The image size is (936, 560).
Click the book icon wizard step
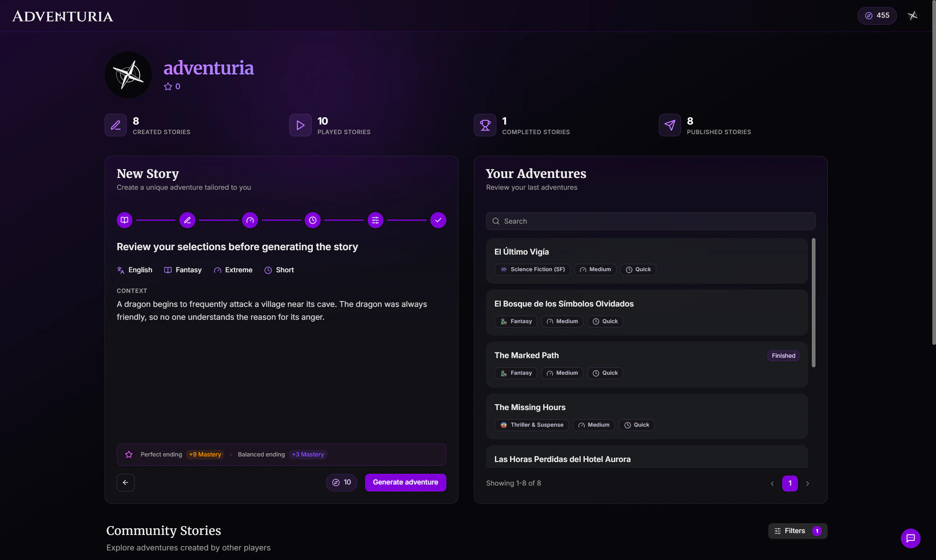coord(124,220)
